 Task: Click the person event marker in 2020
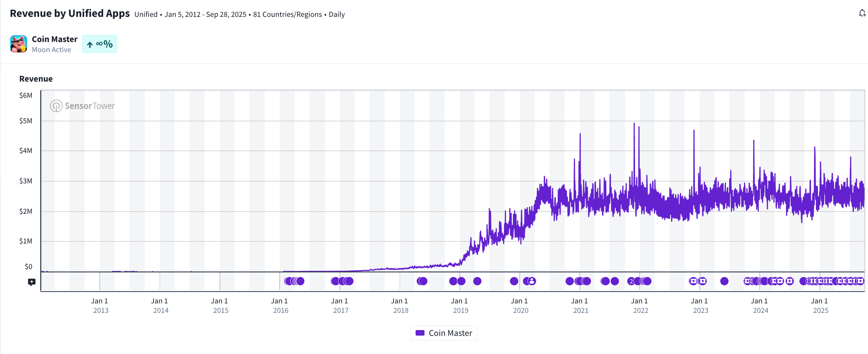pos(531,281)
